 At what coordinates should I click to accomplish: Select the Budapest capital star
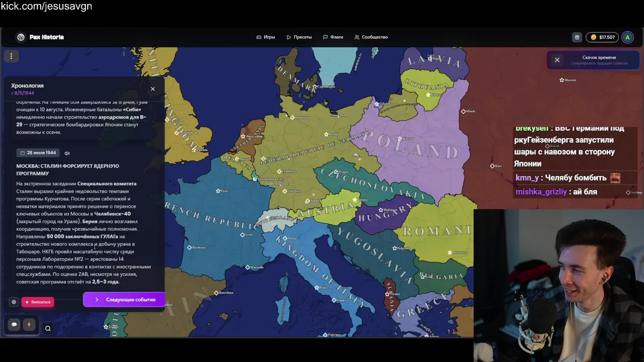(x=381, y=210)
